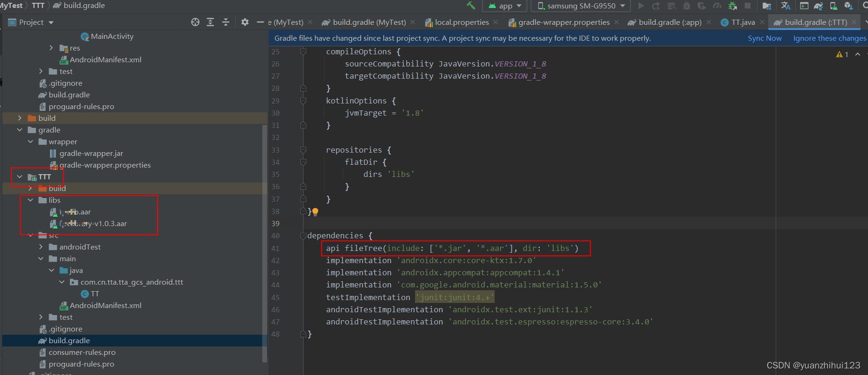Screen dimensions: 868x375
Task: Start debugging with the bug icon
Action: click(x=687, y=6)
